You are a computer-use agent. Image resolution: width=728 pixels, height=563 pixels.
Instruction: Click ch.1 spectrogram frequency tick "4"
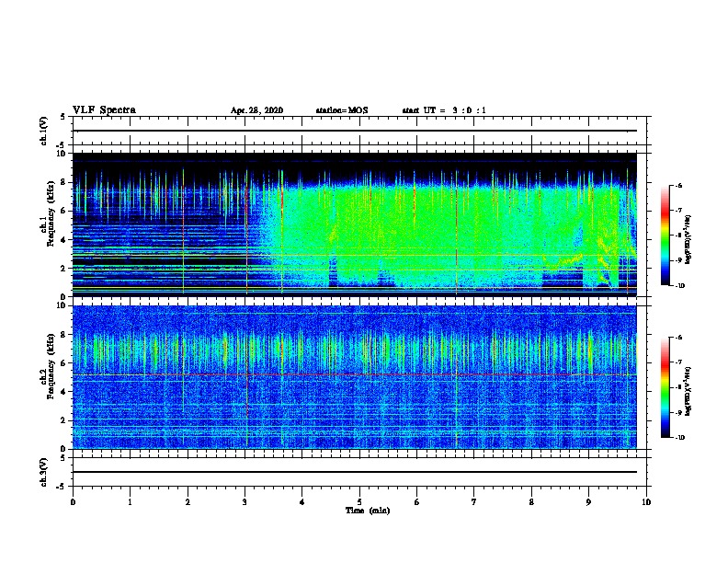[63, 240]
